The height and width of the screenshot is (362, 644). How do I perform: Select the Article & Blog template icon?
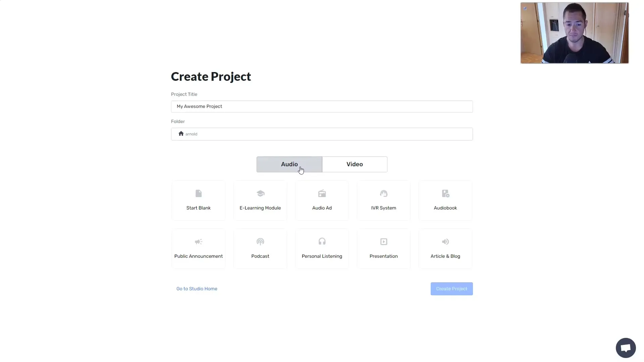[445, 241]
